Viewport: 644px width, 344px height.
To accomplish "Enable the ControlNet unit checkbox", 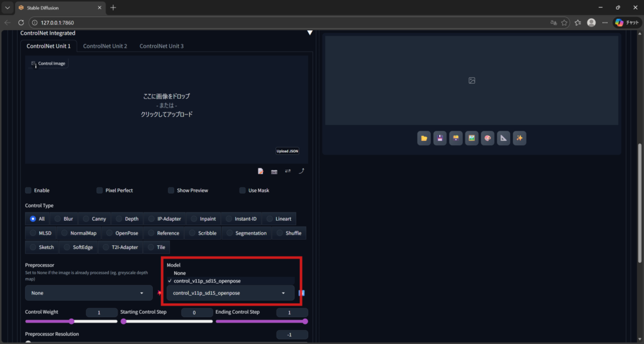I will tap(29, 191).
